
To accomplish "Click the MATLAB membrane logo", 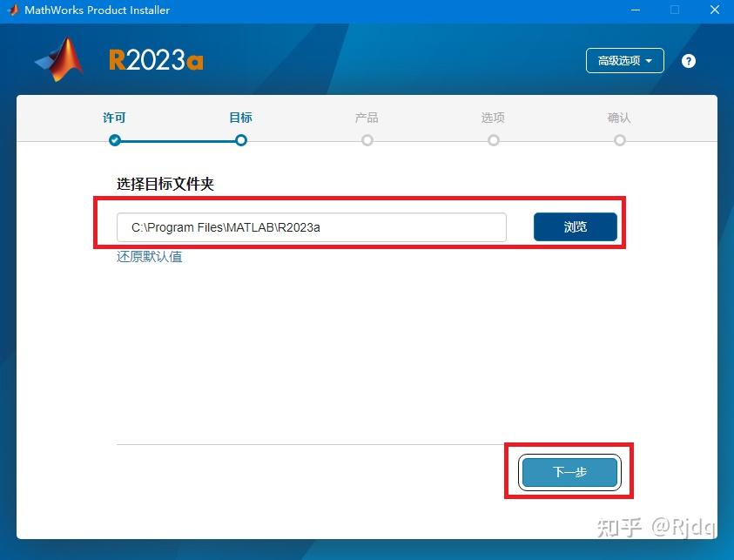I will pyautogui.click(x=59, y=57).
